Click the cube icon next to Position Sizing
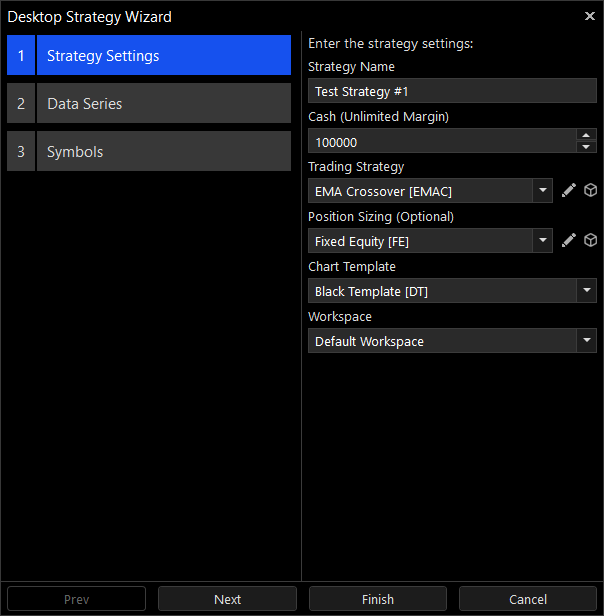Screen dimensions: 604x616 click(x=590, y=241)
